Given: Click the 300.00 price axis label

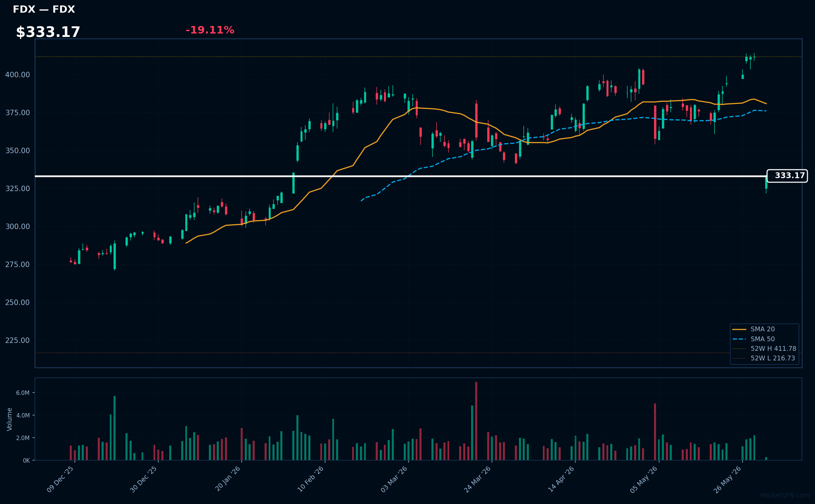Looking at the screenshot, I should tap(17, 226).
